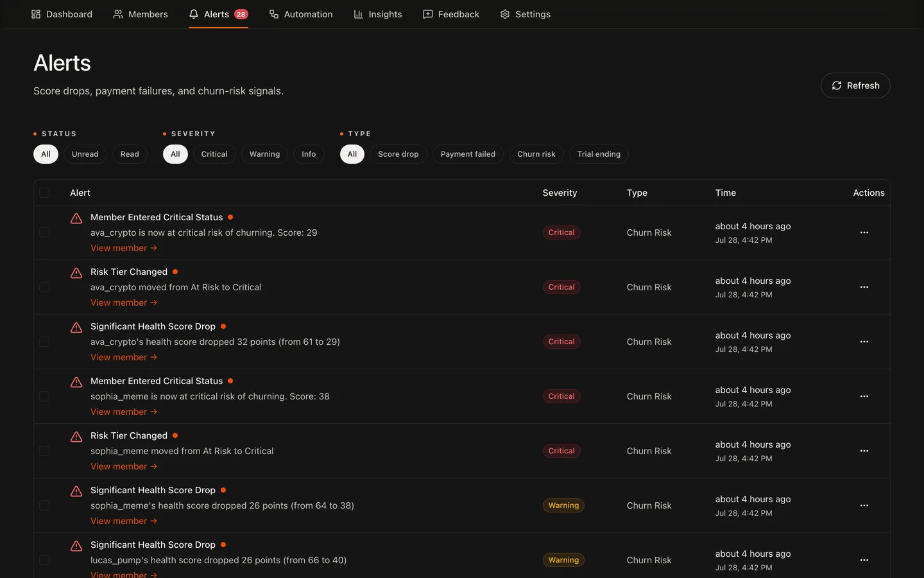The width and height of the screenshot is (924, 578).
Task: Open the Settings tab
Action: click(526, 14)
